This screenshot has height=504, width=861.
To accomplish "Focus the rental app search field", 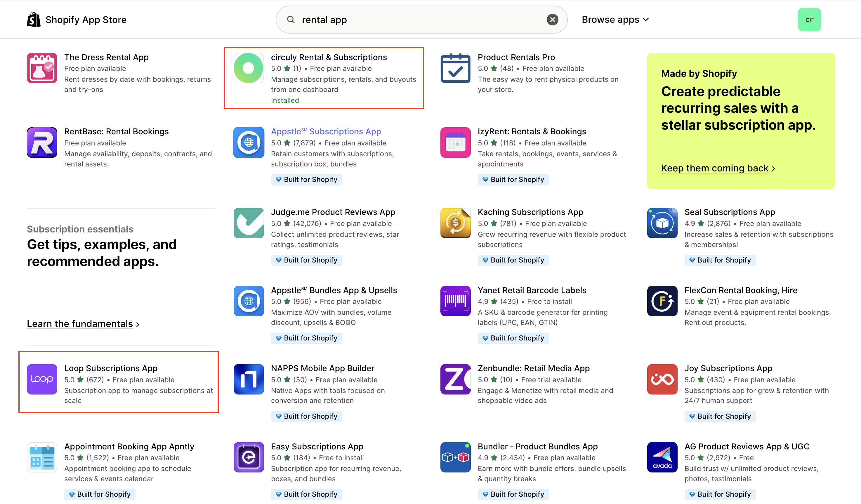I will pos(422,20).
